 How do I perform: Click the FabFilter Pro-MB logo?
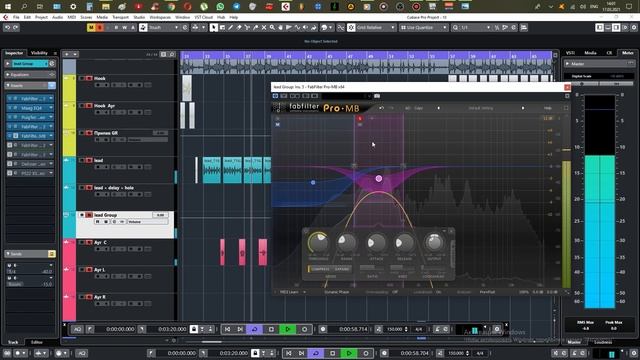[324, 108]
